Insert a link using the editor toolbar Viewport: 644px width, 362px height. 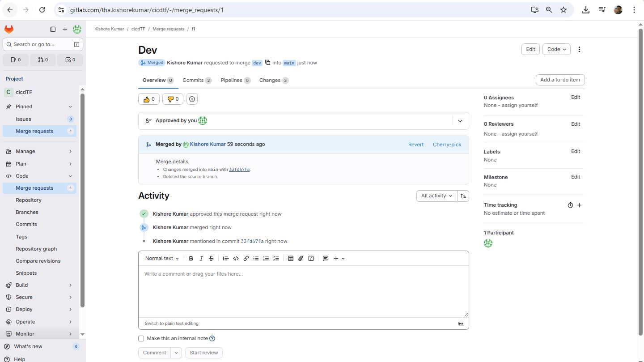click(246, 259)
